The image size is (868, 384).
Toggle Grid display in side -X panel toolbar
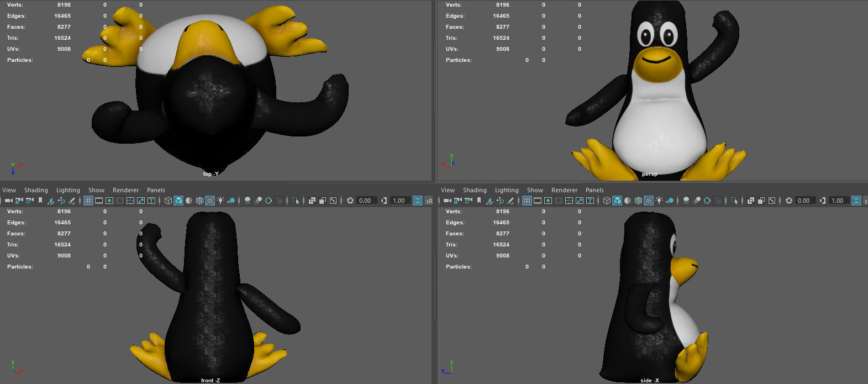click(527, 201)
